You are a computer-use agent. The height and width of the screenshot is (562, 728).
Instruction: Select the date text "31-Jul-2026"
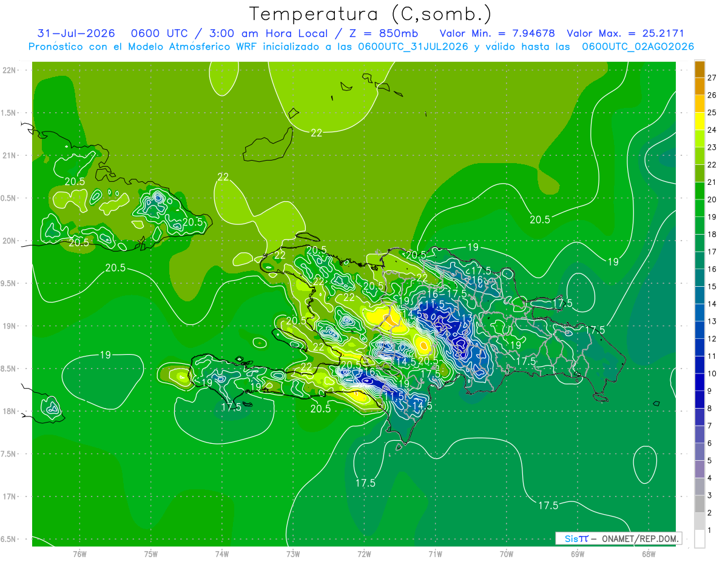click(x=76, y=33)
